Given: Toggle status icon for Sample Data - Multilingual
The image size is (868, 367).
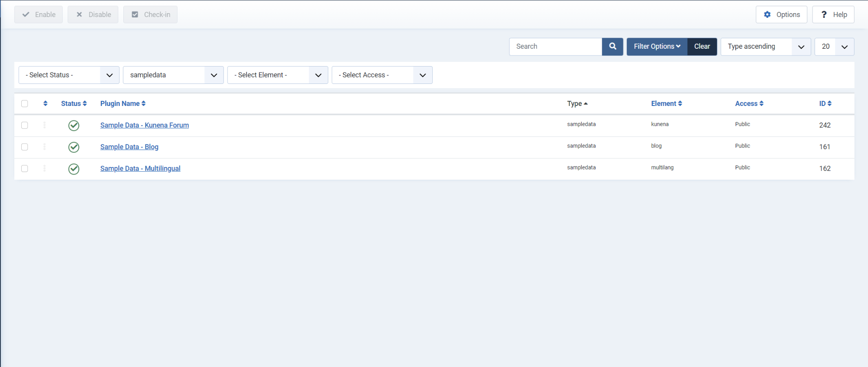Looking at the screenshot, I should coord(74,169).
